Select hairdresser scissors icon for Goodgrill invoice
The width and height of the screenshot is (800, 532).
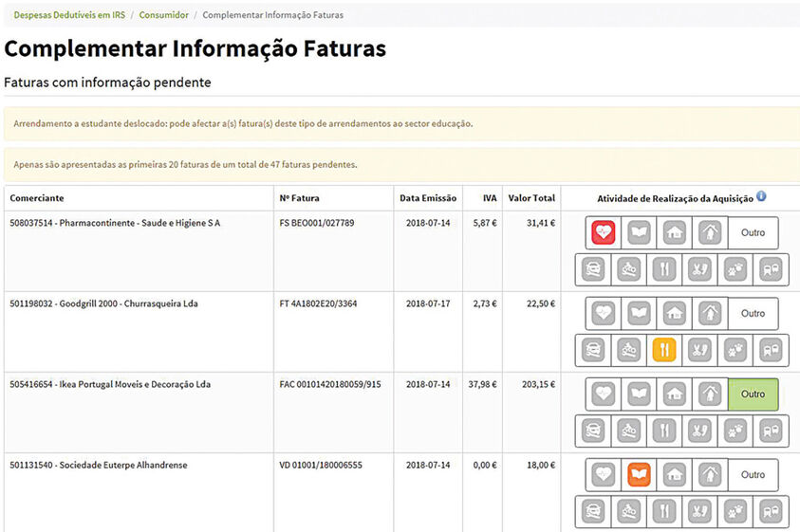click(699, 350)
